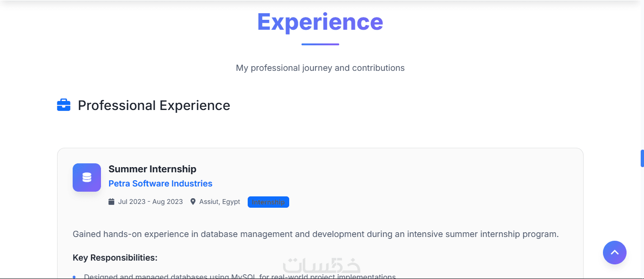The width and height of the screenshot is (644, 279).
Task: Click the location pin icon
Action: [193, 202]
